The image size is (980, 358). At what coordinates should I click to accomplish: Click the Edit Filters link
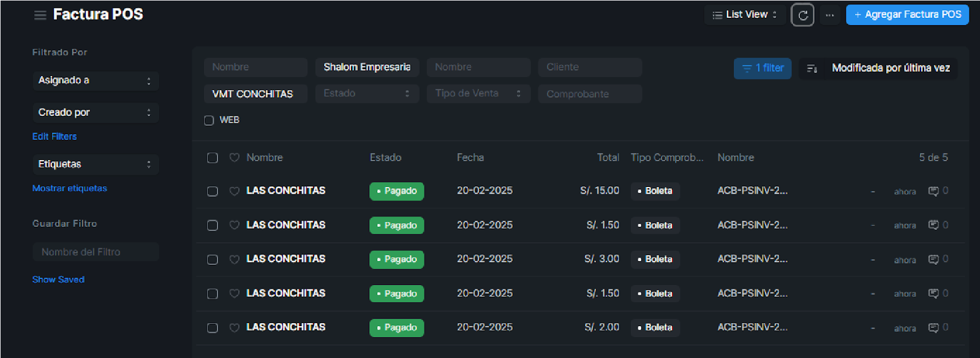coord(55,137)
